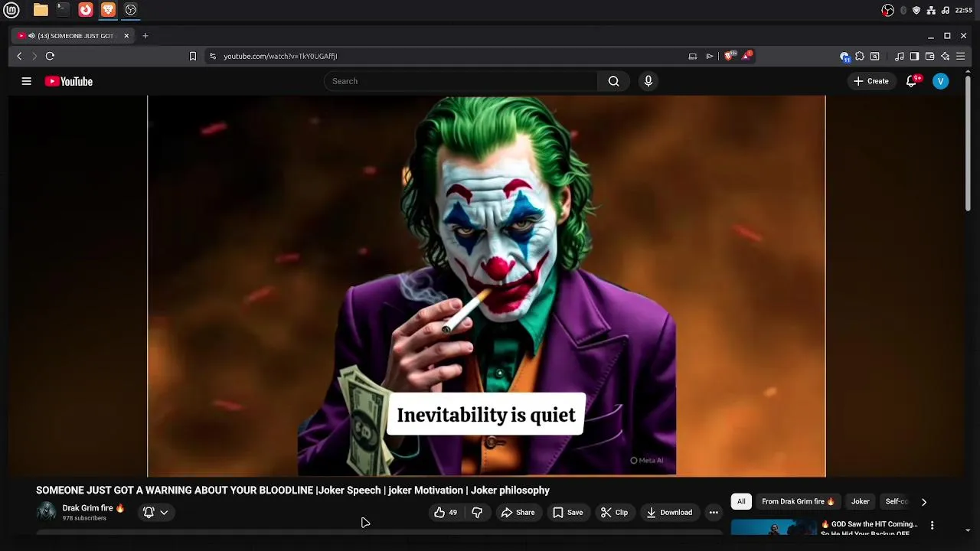Launch the Terminal from taskbar

[x=63, y=10]
